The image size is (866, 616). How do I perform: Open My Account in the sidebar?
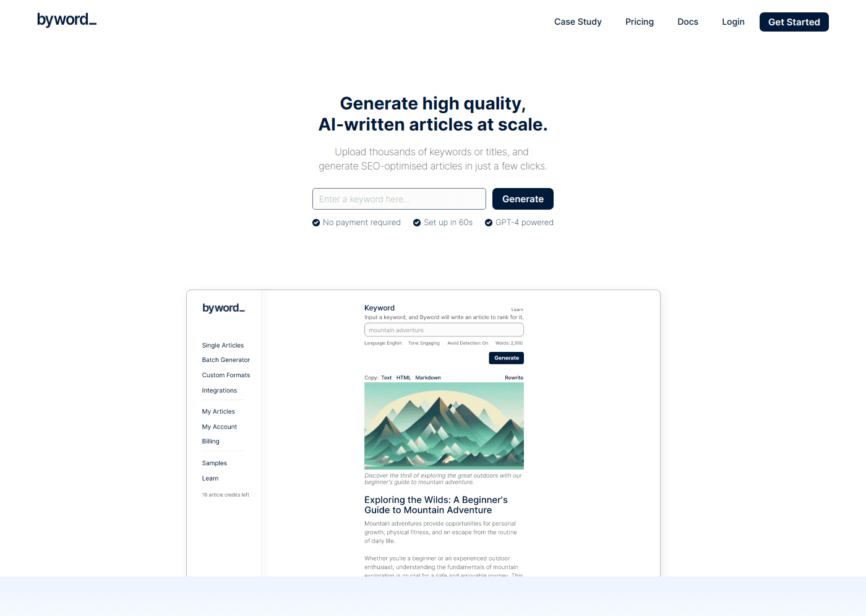pyautogui.click(x=220, y=427)
